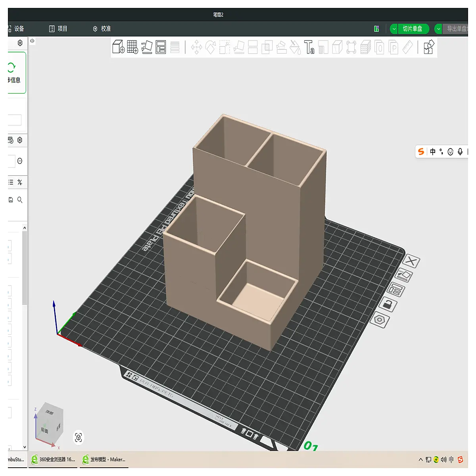Image resolution: width=476 pixels, height=476 pixels.
Task: Click the Sogou microphone voice input icon
Action: click(460, 152)
